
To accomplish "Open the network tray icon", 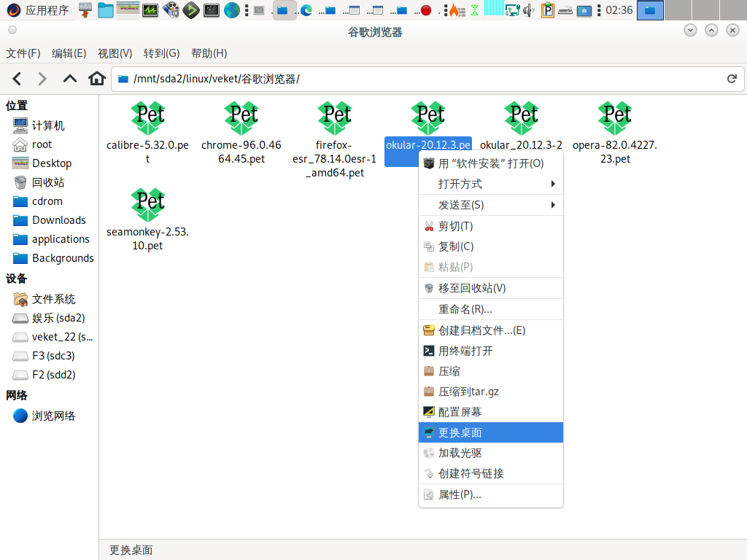I will [x=512, y=10].
